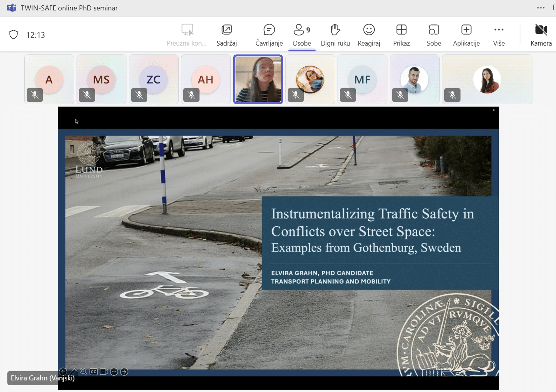The image size is (556, 392).
Task: Click muted mic icon on tile A
Action: pos(35,95)
